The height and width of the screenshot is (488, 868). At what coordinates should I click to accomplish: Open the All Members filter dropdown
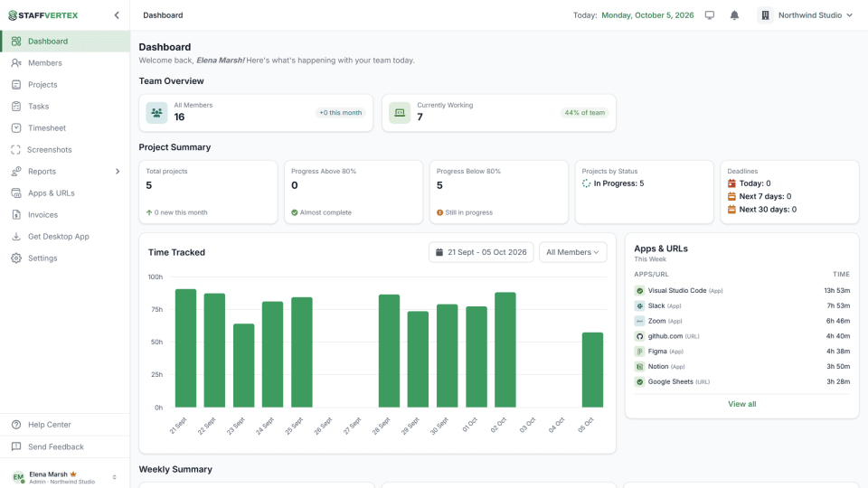coord(573,252)
